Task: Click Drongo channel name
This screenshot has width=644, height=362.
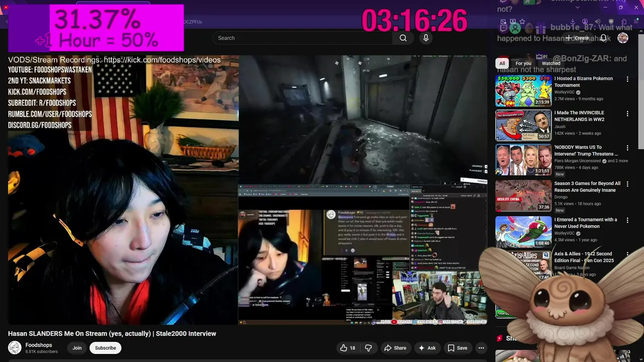Action: [x=561, y=197]
